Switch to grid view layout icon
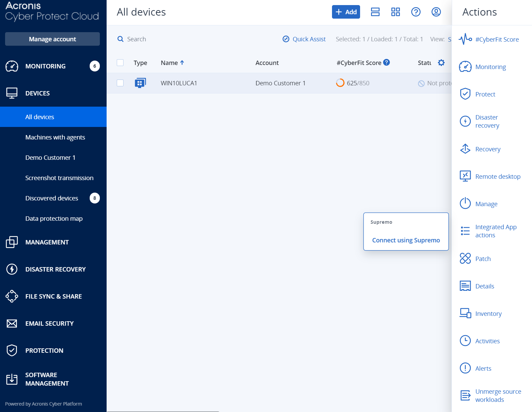This screenshot has height=412, width=532. pos(396,12)
